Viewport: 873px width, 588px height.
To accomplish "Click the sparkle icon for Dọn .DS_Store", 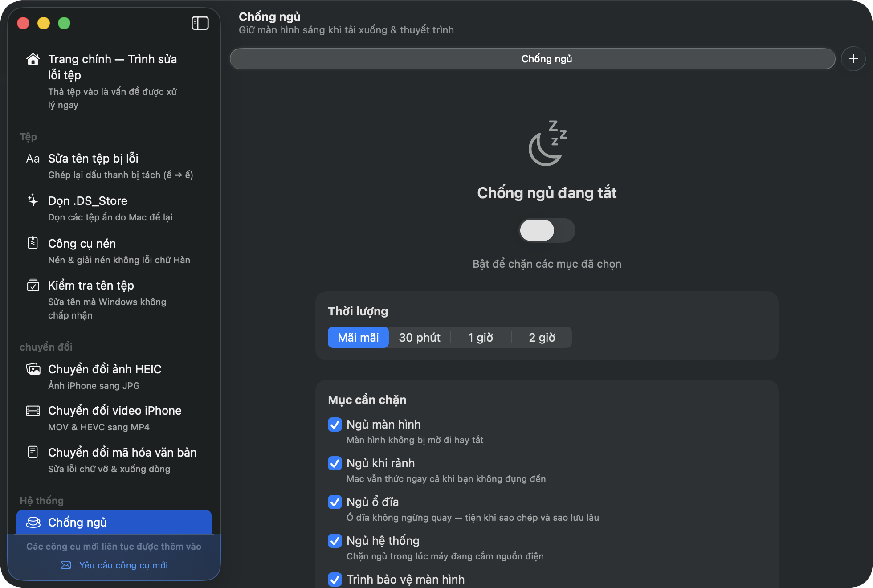I will 33,200.
